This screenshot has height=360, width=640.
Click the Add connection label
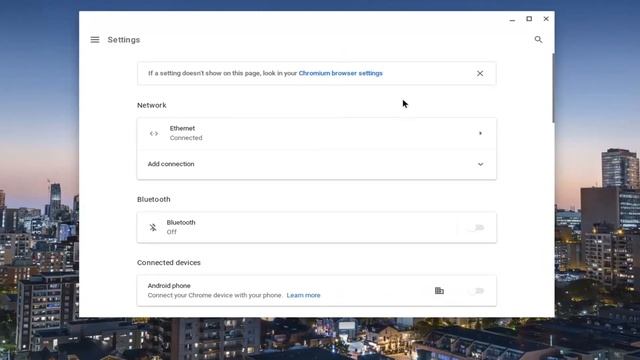(171, 164)
